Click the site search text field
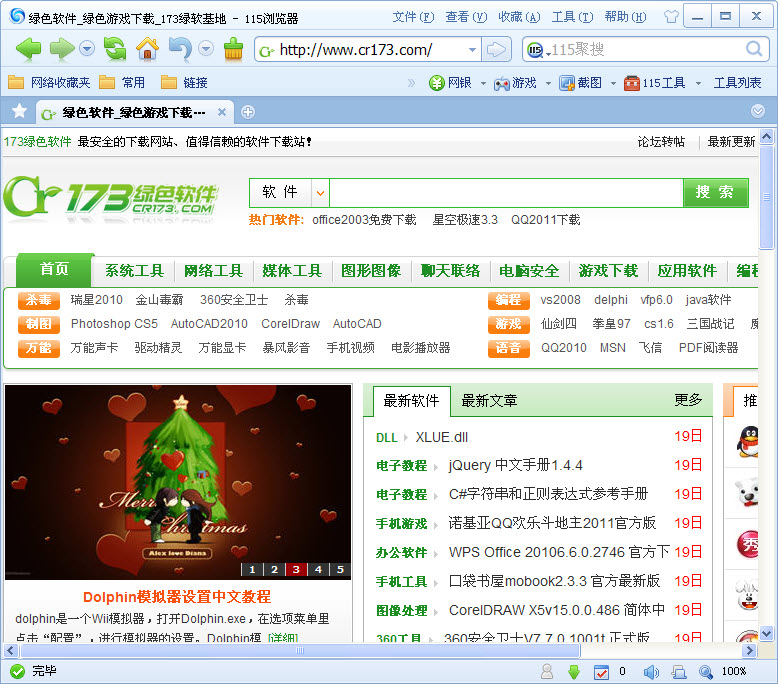Screen dimensions: 778x684 (506, 192)
